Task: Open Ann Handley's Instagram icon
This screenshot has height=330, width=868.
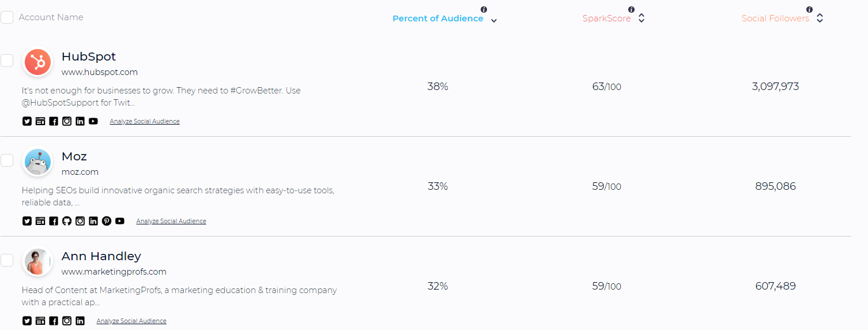Action: tap(67, 321)
